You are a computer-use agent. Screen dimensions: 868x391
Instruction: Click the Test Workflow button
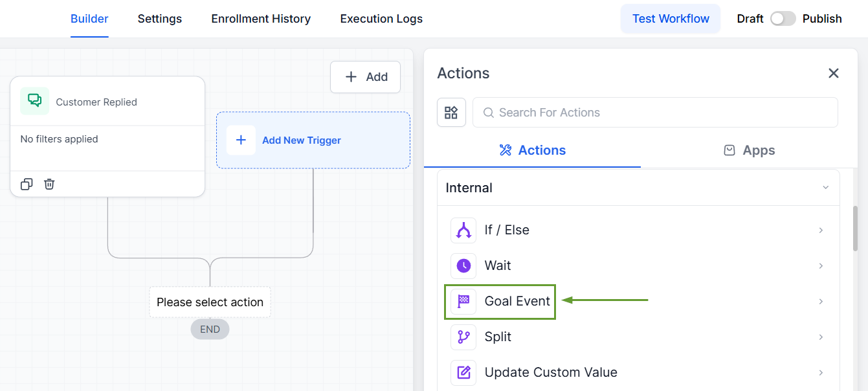[x=671, y=19]
